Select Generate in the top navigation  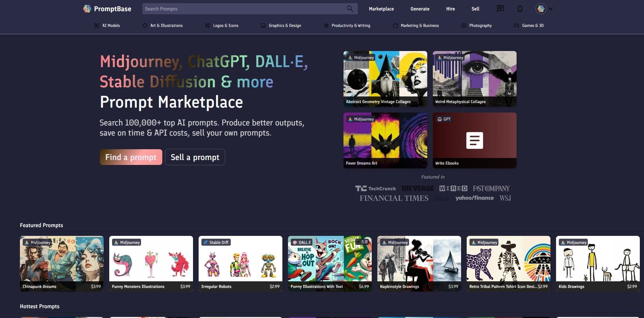(420, 9)
